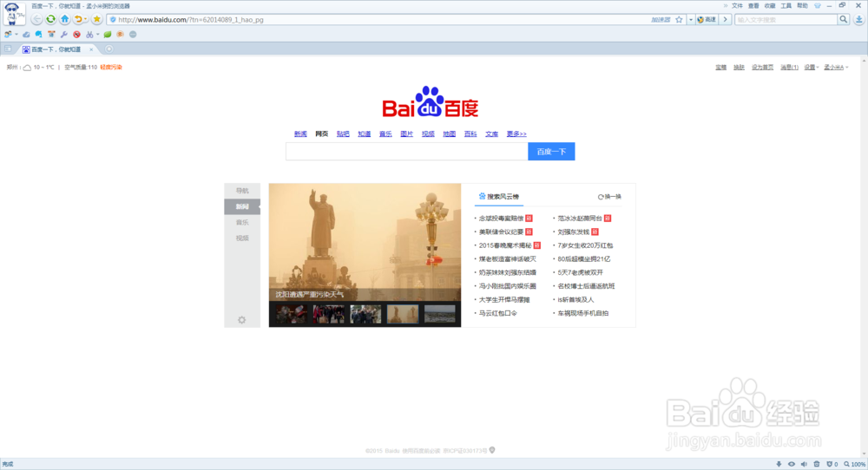The width and height of the screenshot is (868, 470).
Task: Open 消息(1) notifications link
Action: click(789, 68)
